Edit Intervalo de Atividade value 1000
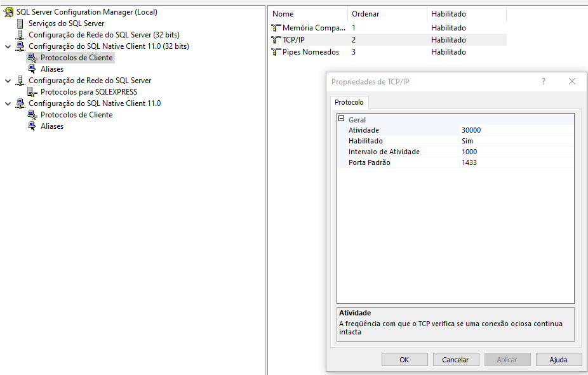This screenshot has width=588, height=375. click(517, 152)
